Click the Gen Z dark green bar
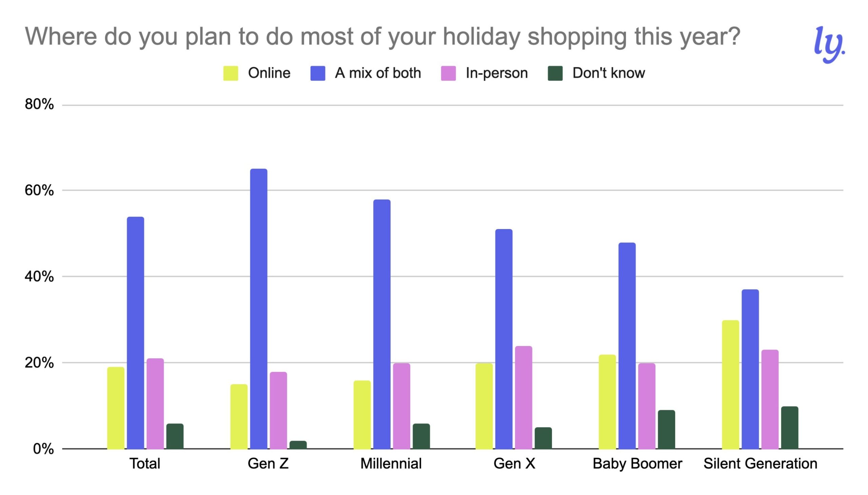This screenshot has width=868, height=495. [298, 445]
